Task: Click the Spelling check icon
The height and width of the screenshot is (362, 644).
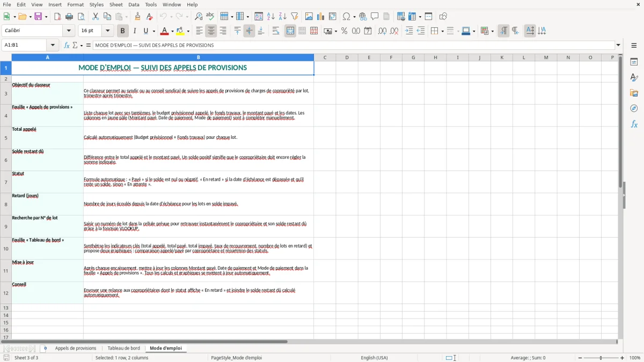Action: (x=210, y=17)
